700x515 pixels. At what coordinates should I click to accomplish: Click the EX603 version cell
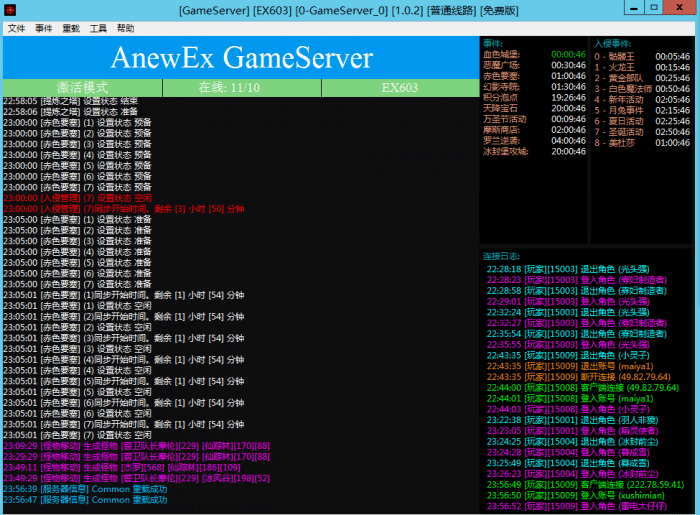(x=401, y=88)
